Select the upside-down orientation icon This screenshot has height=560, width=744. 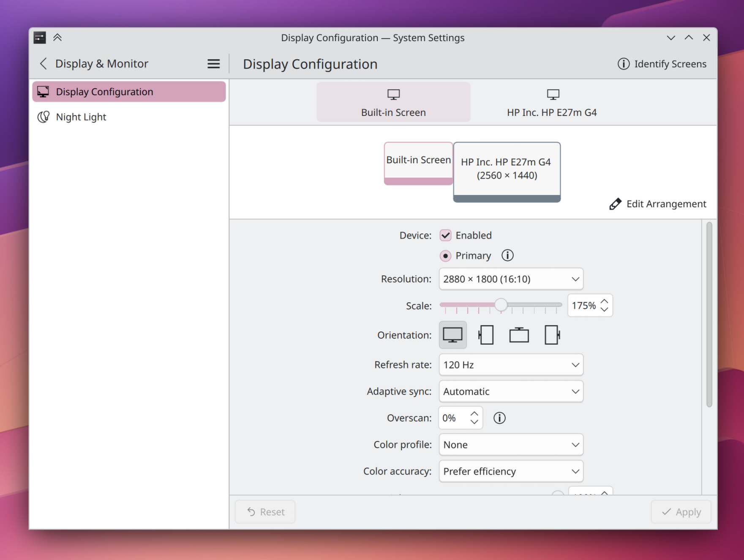pos(519,335)
